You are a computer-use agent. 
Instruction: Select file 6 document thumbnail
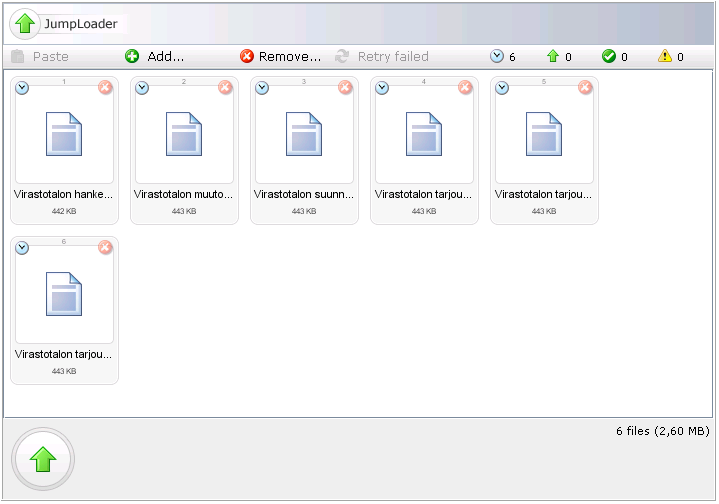pyautogui.click(x=64, y=294)
